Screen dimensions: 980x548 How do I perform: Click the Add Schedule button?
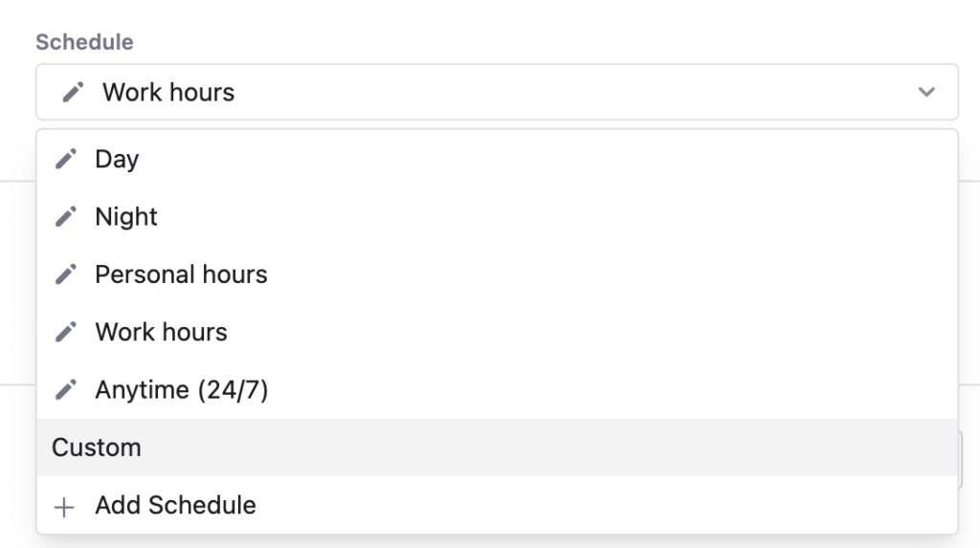[x=175, y=505]
